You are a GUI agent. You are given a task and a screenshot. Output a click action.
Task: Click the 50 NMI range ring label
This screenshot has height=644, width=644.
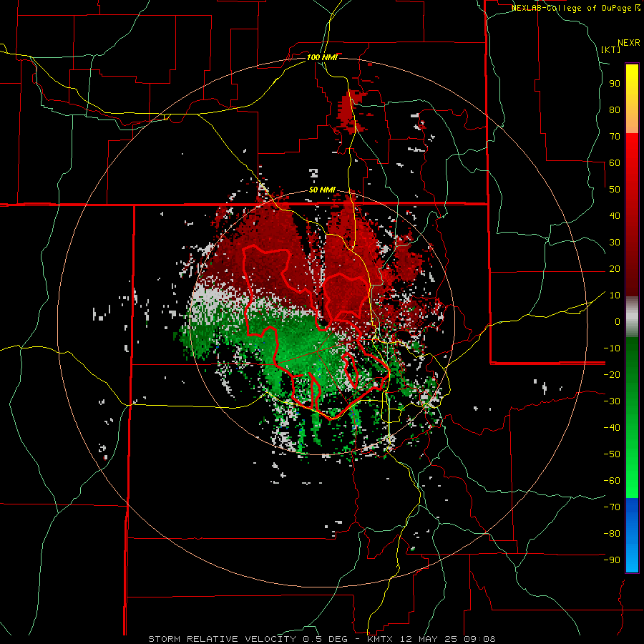322,190
